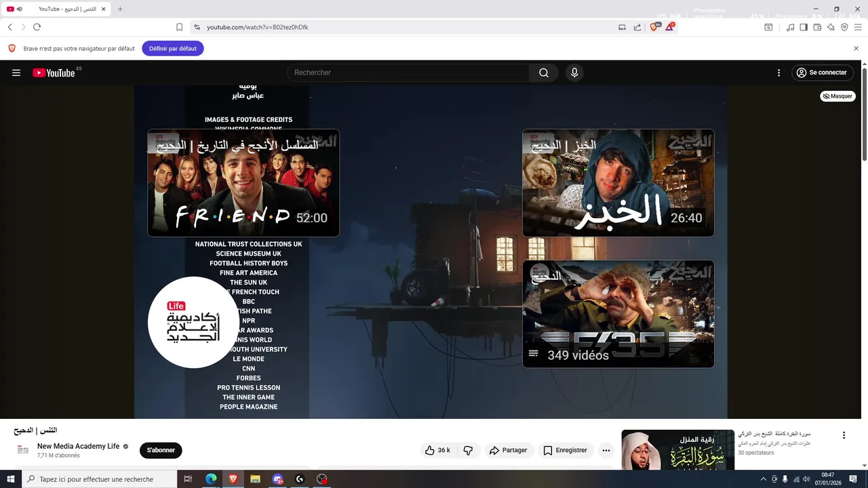
Task: Open Leo AI sparkle icon
Action: (831, 27)
